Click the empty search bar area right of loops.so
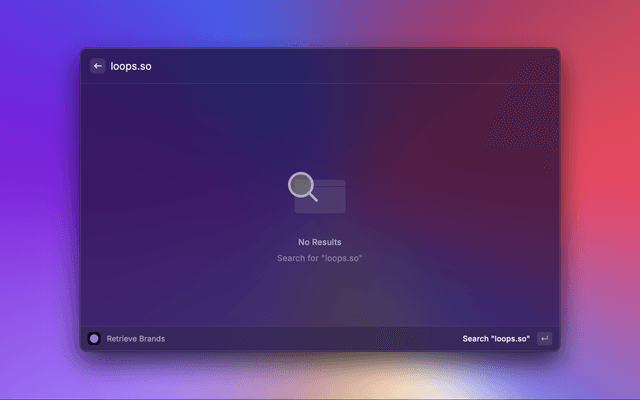The width and height of the screenshot is (640, 400). (x=350, y=66)
